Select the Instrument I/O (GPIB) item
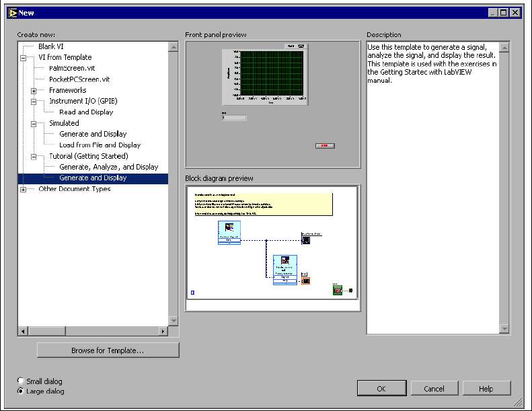This screenshot has width=532, height=411. coord(83,101)
